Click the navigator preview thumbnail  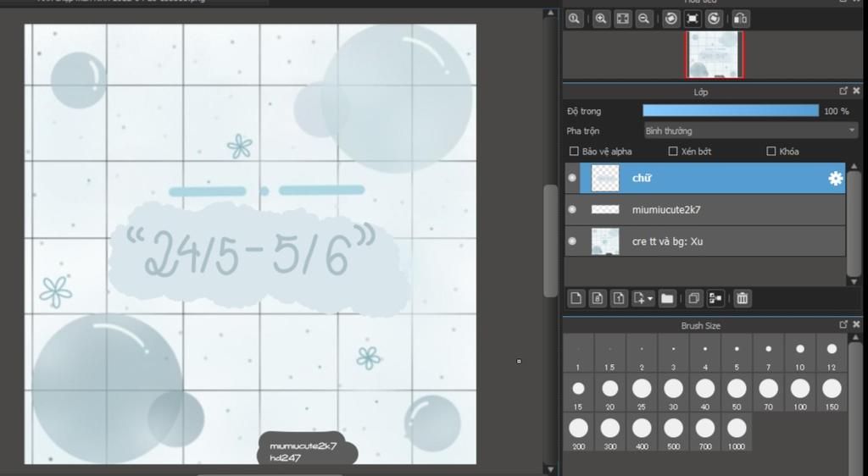point(715,54)
